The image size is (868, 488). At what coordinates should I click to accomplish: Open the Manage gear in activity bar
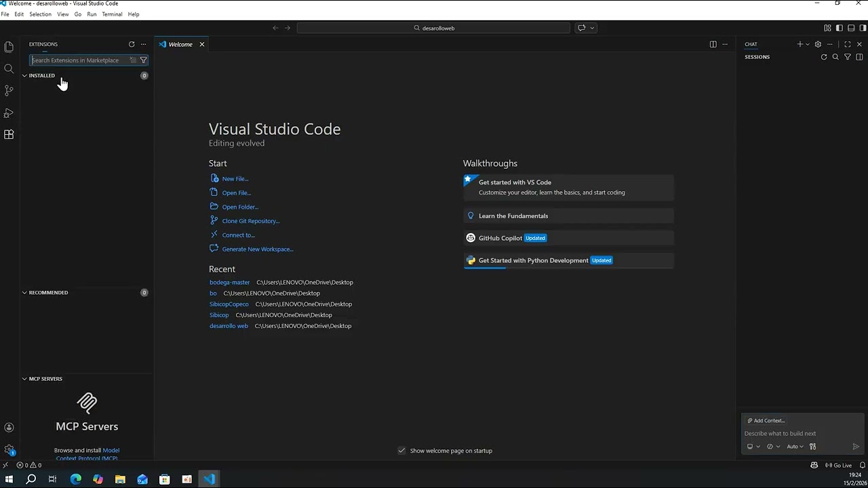pos(9,449)
